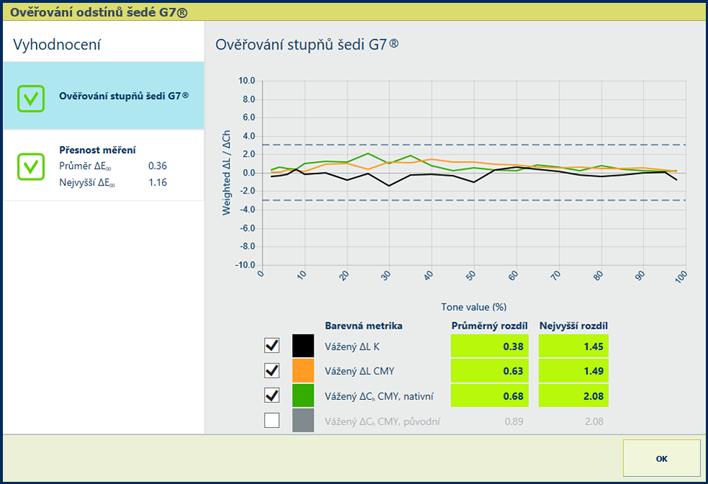This screenshot has height=484, width=708.
Task: Click the gray color swatch for původní
Action: point(303,420)
